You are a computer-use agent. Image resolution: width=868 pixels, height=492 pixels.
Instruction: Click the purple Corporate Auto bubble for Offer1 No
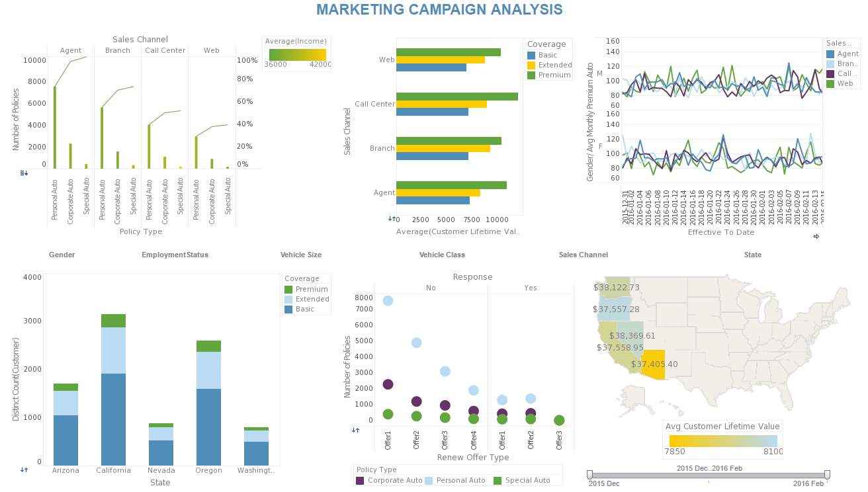[x=388, y=384]
